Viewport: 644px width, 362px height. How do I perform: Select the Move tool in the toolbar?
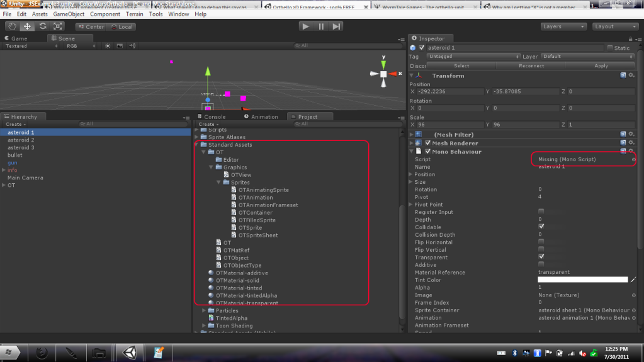coord(27,26)
